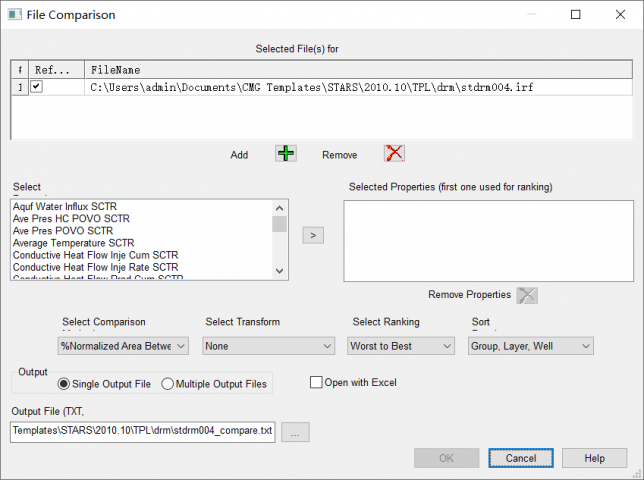Browse output file with the ellipsis button

tap(296, 432)
